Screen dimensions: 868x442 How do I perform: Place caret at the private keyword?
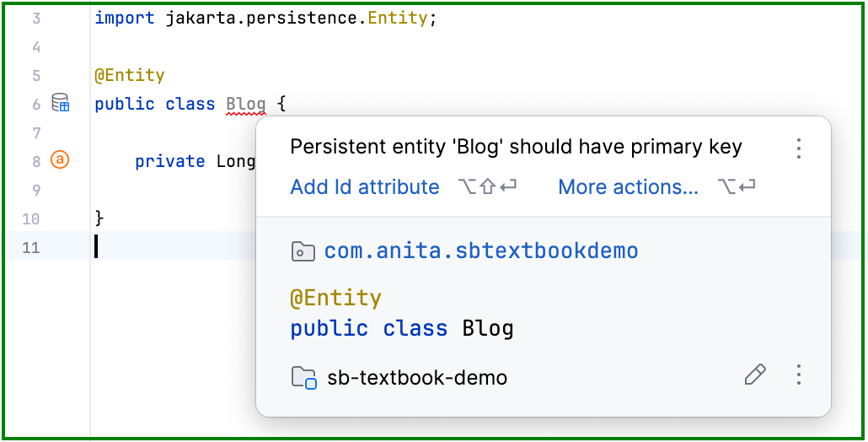[x=170, y=161]
